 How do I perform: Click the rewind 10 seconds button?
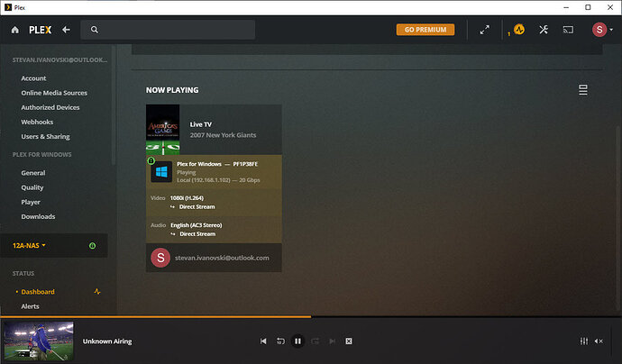[x=280, y=341]
